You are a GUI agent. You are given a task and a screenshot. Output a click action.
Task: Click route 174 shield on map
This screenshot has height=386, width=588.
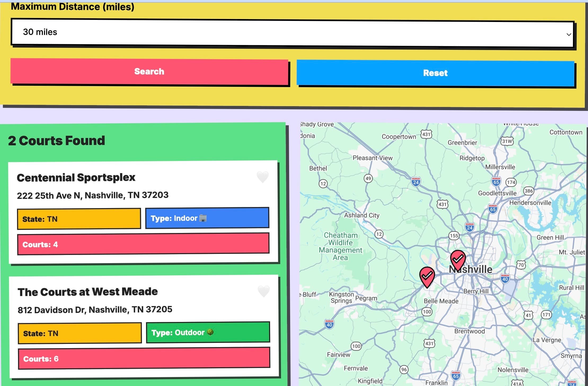[511, 182]
